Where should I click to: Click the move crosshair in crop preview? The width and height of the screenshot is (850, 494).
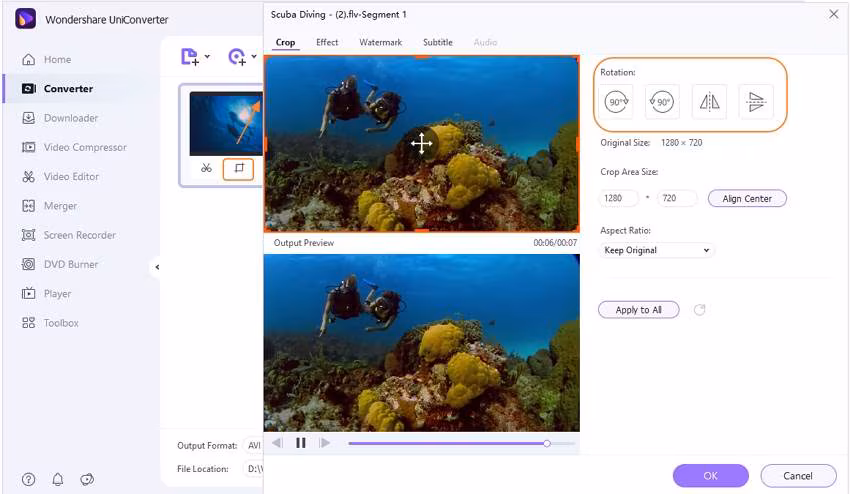421,144
